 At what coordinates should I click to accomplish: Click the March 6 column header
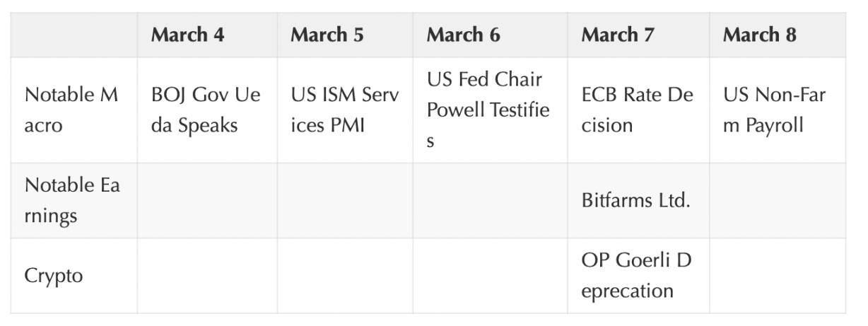[x=463, y=35]
